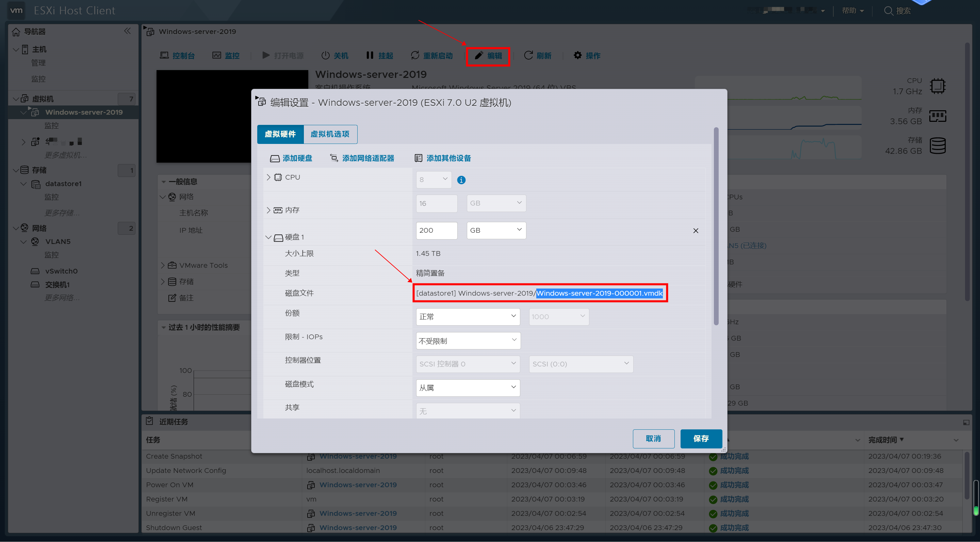This screenshot has height=542, width=980.
Task: Open the memory unit GB dropdown
Action: [x=496, y=203]
